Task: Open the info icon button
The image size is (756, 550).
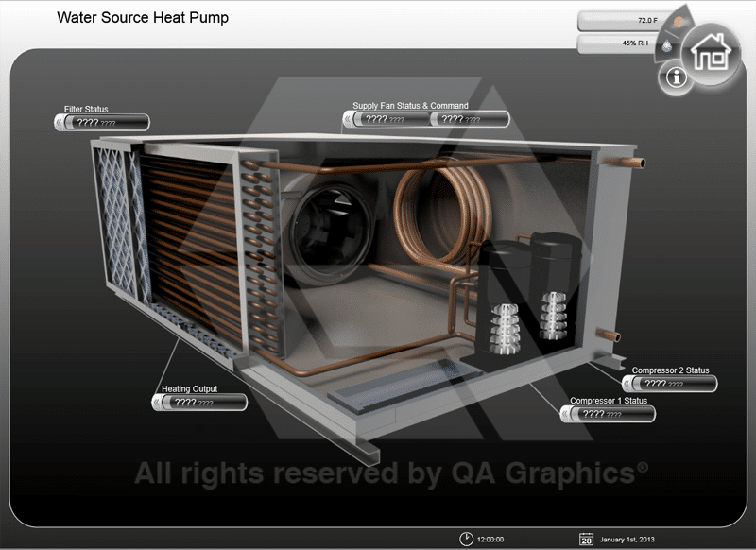Action: pos(676,77)
